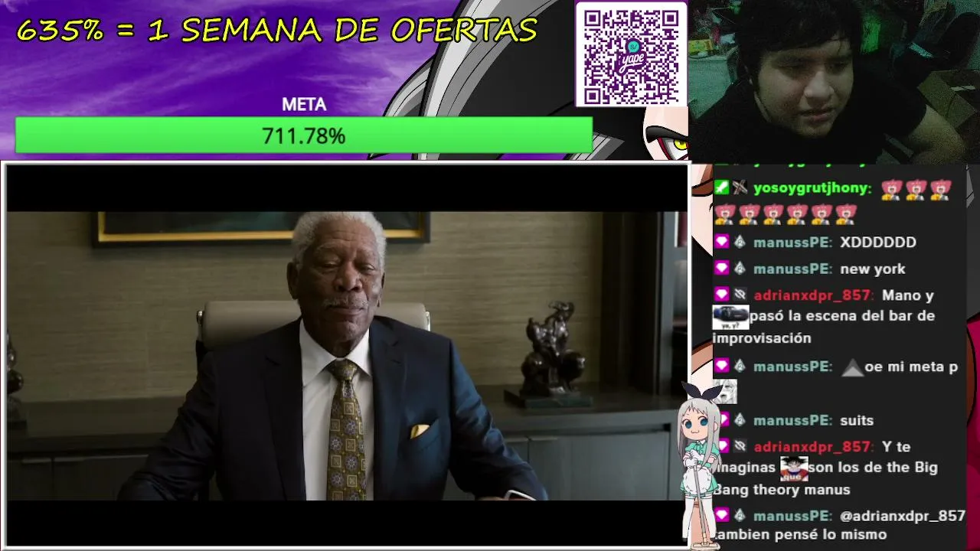Viewport: 980px width, 551px height.
Task: Click the pink heart badge on the 'oe mi meta p' message
Action: 721,367
